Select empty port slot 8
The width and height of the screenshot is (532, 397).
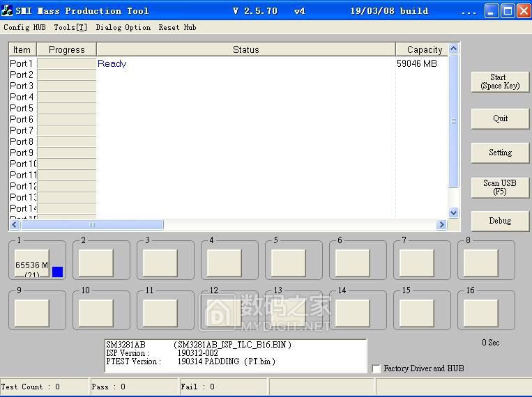(x=481, y=263)
